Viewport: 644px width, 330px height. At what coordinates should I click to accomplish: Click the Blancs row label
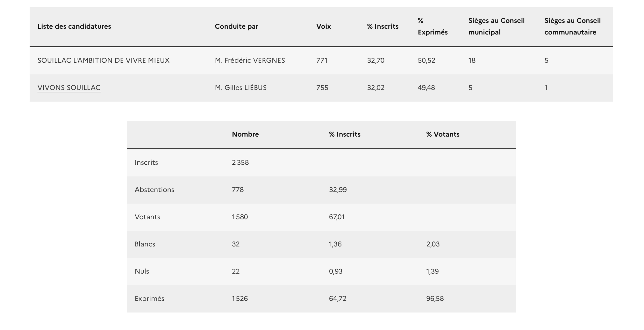click(145, 244)
